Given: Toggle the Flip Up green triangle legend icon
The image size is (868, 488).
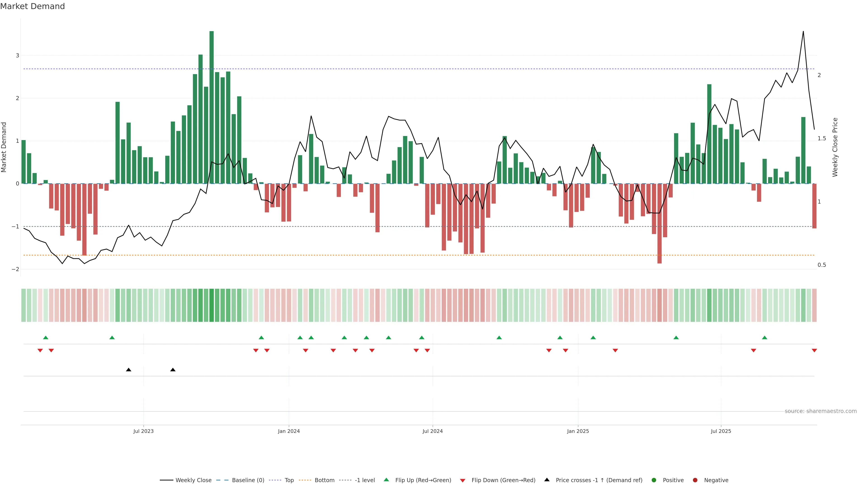Looking at the screenshot, I should (387, 480).
